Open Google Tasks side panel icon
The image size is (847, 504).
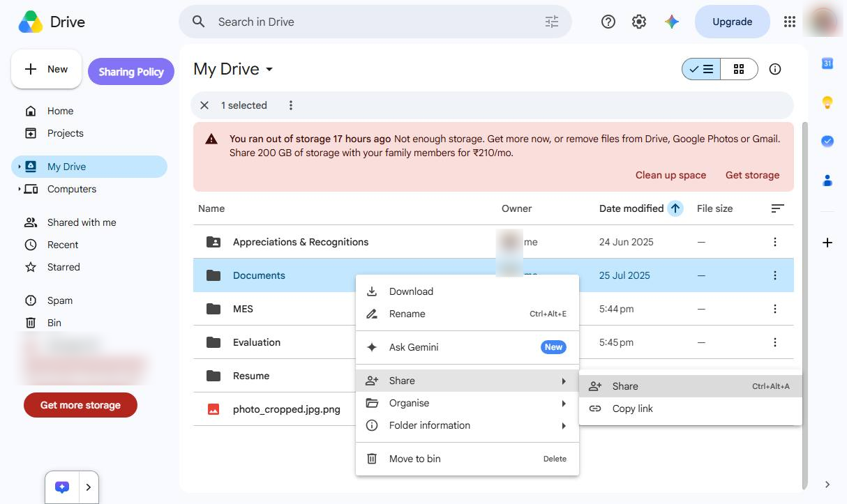click(827, 141)
